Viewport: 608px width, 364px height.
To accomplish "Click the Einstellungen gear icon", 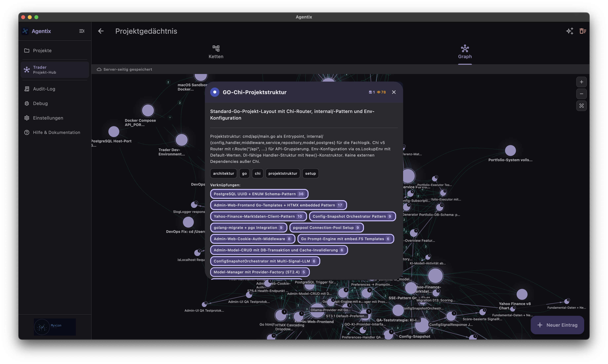I will point(27,118).
